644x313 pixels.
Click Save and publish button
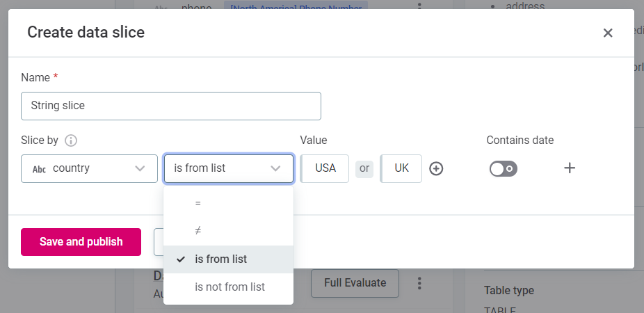pos(81,242)
